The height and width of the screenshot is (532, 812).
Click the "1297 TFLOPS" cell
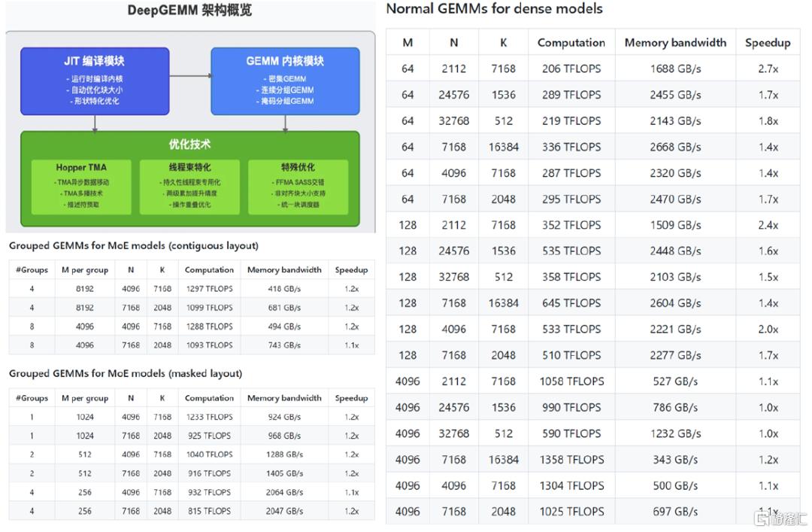[x=209, y=288]
